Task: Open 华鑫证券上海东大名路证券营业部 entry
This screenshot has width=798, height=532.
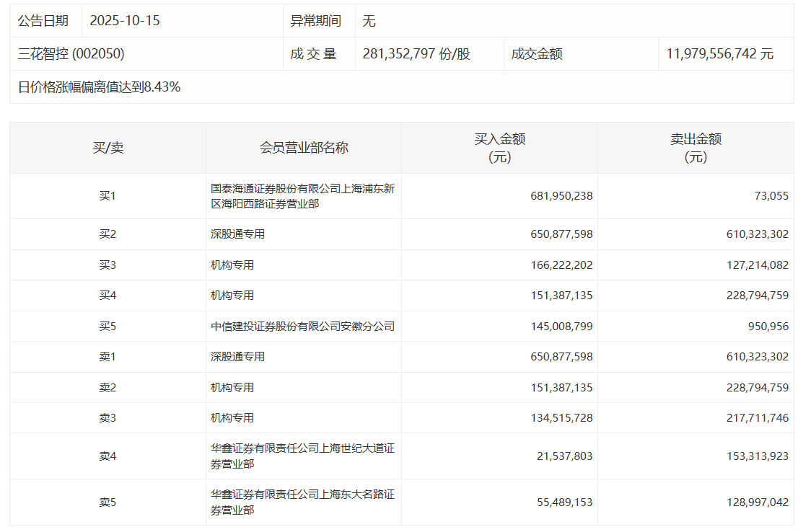Action: click(302, 502)
